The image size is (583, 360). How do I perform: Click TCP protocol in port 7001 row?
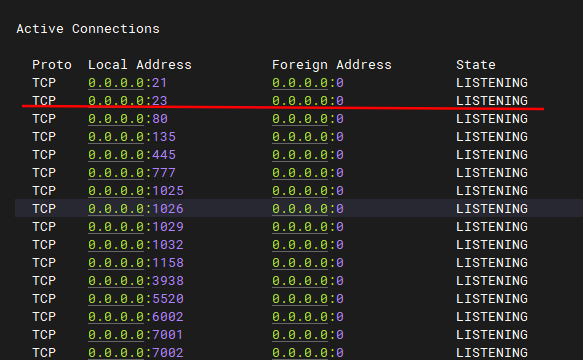click(x=44, y=335)
